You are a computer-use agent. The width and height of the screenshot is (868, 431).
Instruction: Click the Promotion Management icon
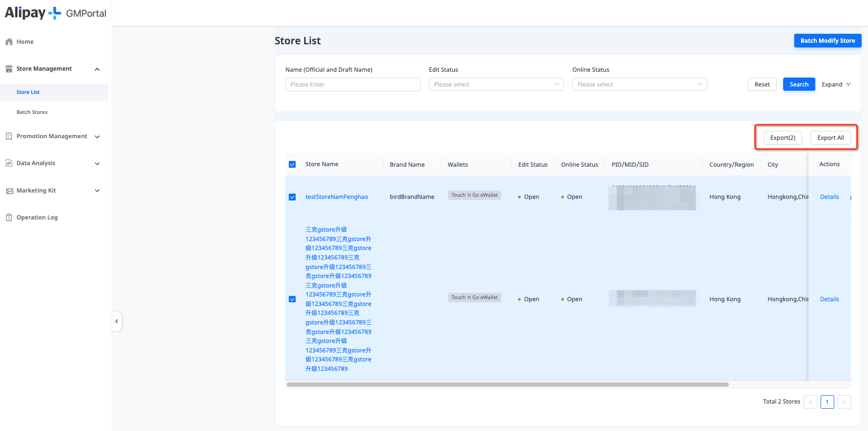pyautogui.click(x=9, y=136)
